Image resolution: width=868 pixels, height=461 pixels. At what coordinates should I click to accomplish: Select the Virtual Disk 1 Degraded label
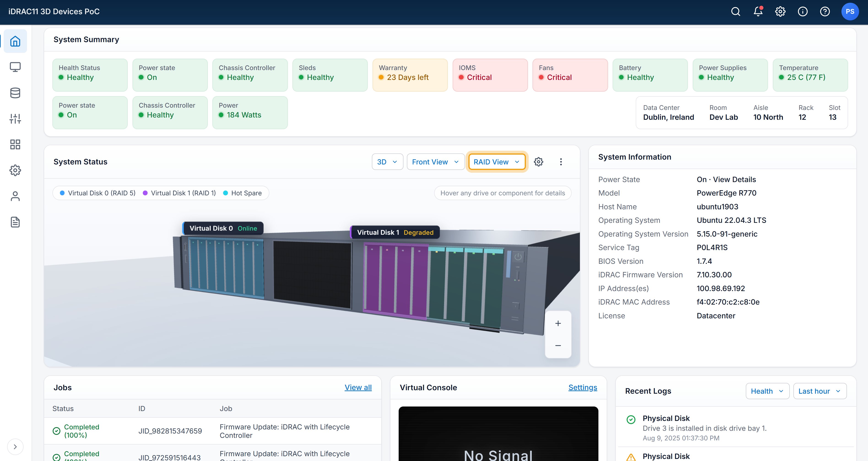click(395, 232)
